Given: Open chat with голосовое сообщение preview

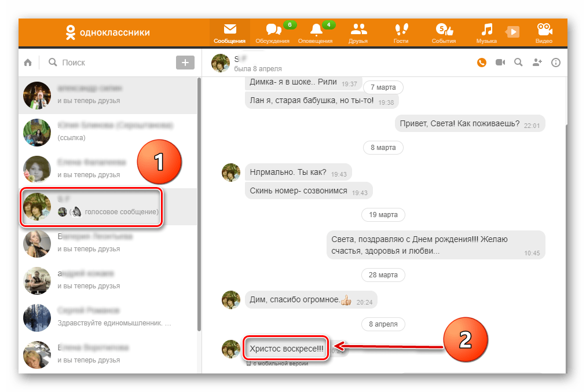Looking at the screenshot, I should (108, 206).
